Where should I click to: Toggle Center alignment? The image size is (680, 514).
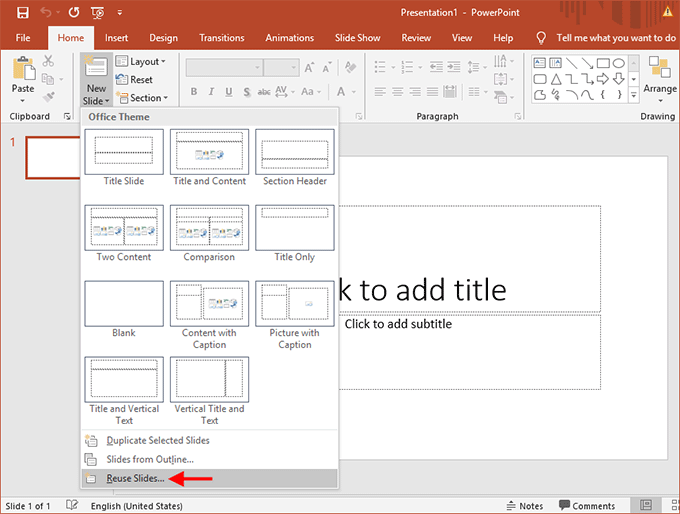[398, 92]
